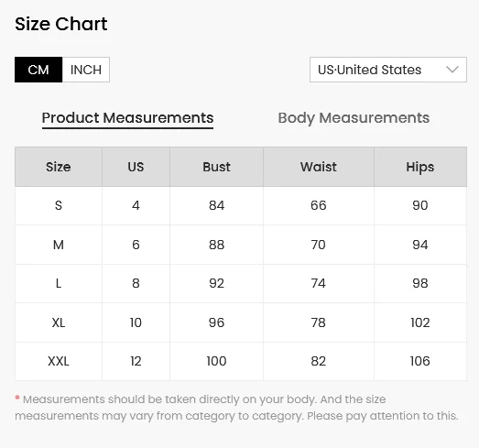
Task: Click the US column header
Action: pyautogui.click(x=136, y=167)
